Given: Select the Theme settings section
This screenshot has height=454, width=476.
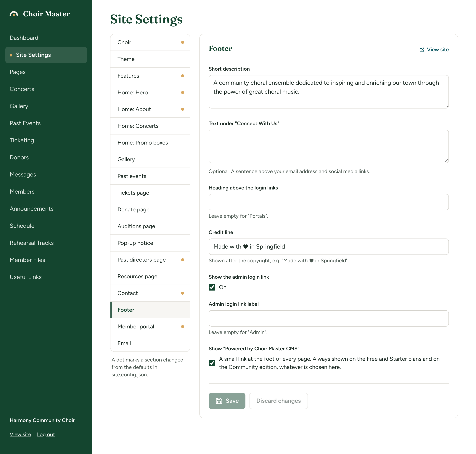Looking at the screenshot, I should tap(150, 59).
